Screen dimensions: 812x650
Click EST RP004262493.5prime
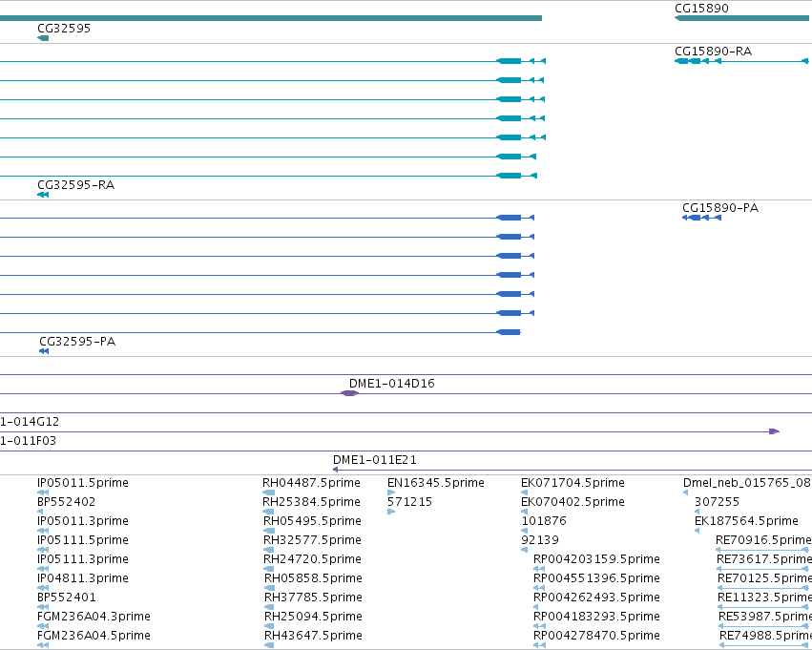[x=596, y=598]
